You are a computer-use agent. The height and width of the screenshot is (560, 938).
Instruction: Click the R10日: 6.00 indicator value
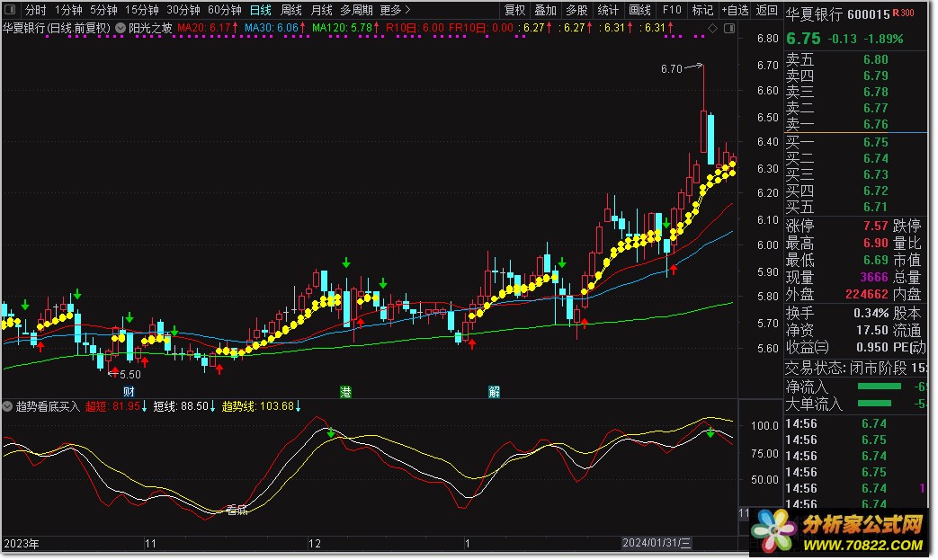415,28
